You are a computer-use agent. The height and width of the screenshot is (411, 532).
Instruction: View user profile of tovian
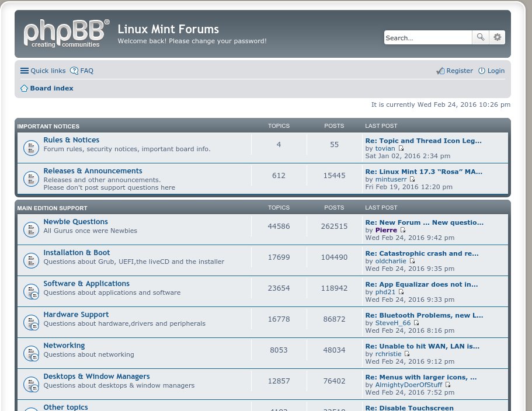(x=385, y=148)
